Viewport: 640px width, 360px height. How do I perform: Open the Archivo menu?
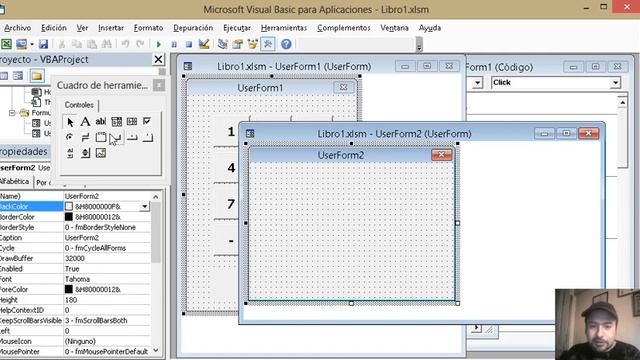[17, 28]
